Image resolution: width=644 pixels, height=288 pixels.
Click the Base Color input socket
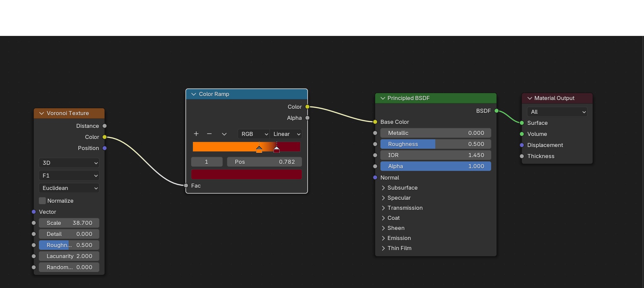point(375,122)
